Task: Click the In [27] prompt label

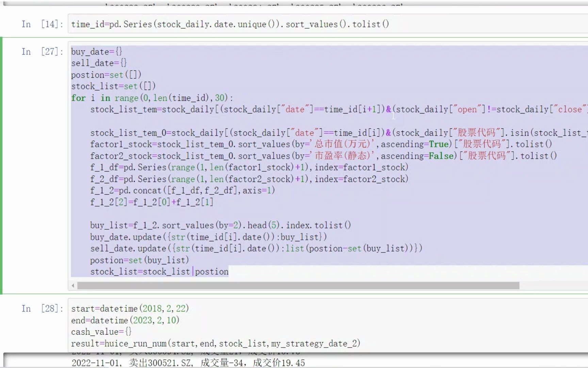Action: pos(42,52)
